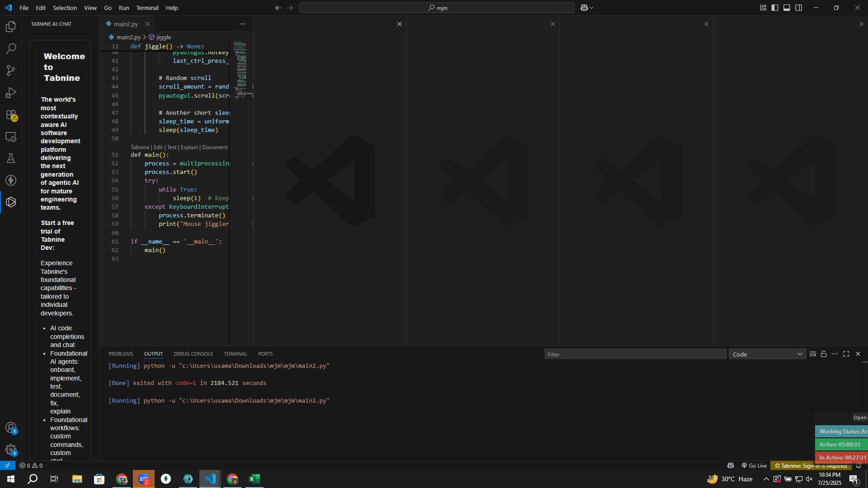Viewport: 868px width, 488px height.
Task: Open Remote Explorer view
Action: click(11, 136)
